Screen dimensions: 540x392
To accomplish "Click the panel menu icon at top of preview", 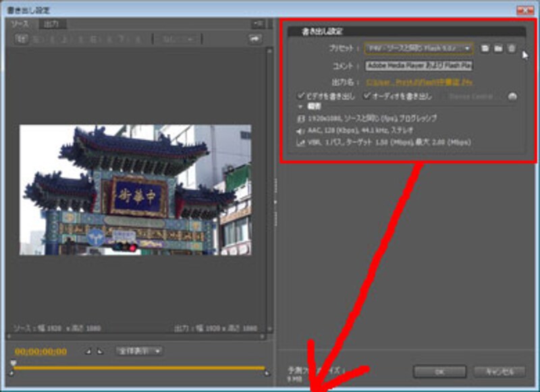I will (x=257, y=24).
